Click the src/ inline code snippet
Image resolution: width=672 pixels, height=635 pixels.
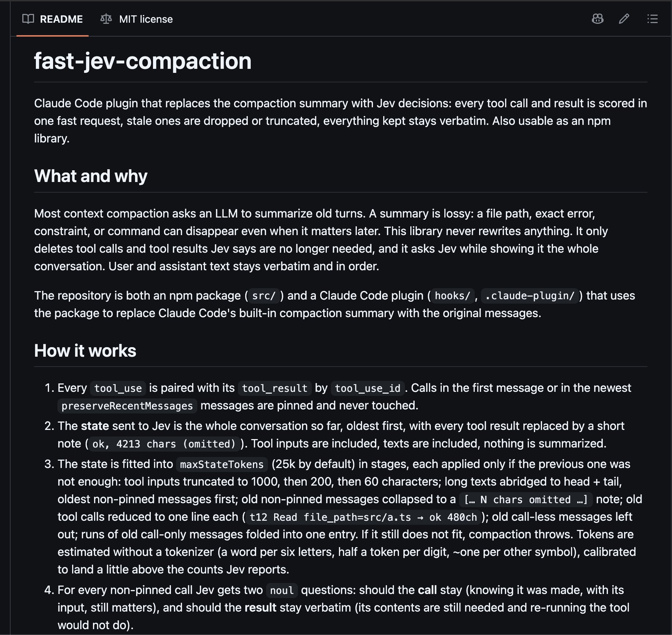click(264, 296)
